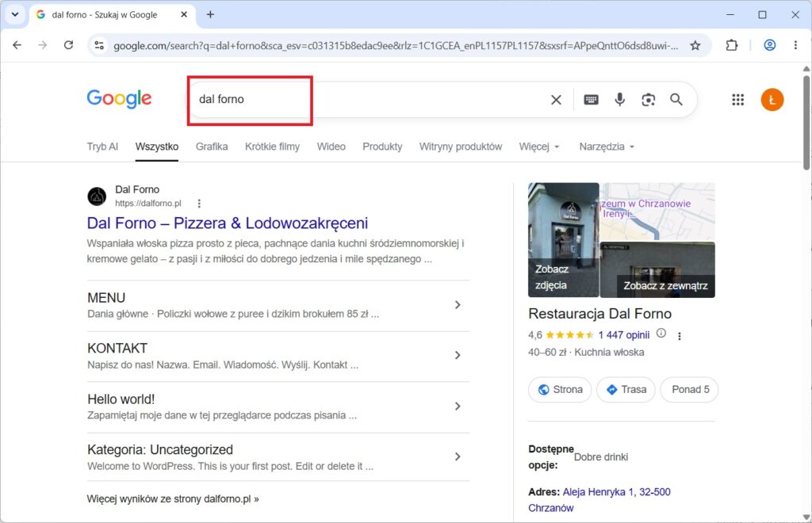Viewport: 812px width, 523px height.
Task: Click the https://dalforno.pl URL text
Action: [148, 204]
